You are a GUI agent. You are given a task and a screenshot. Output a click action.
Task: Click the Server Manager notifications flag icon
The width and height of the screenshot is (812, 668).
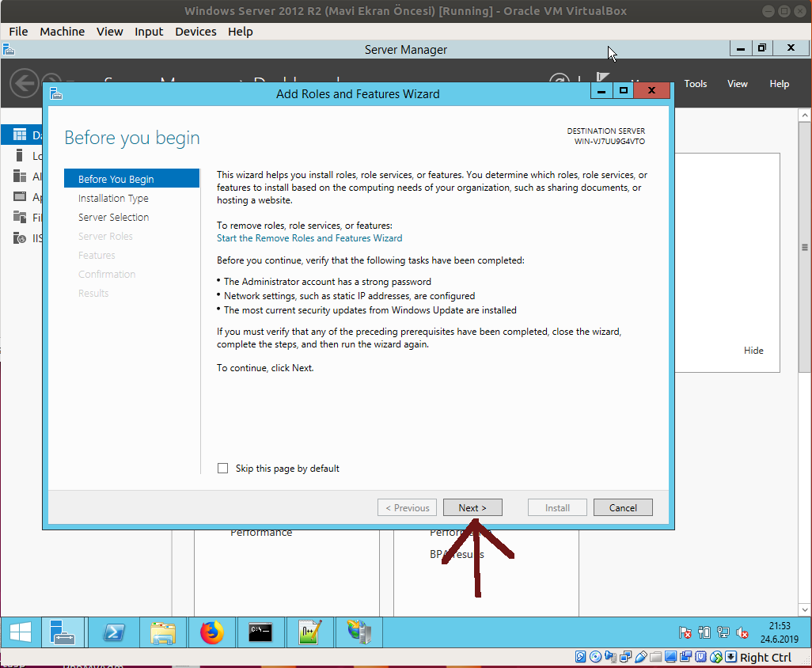coord(602,78)
